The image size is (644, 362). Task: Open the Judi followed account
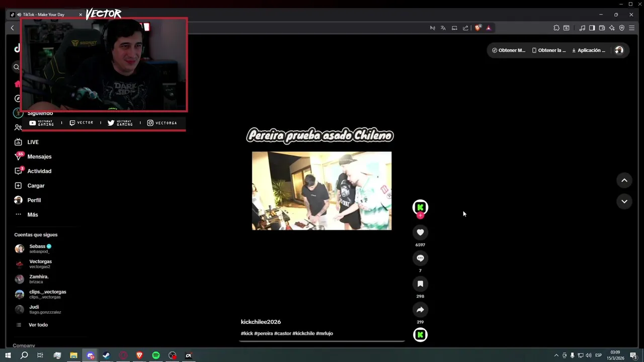38,309
